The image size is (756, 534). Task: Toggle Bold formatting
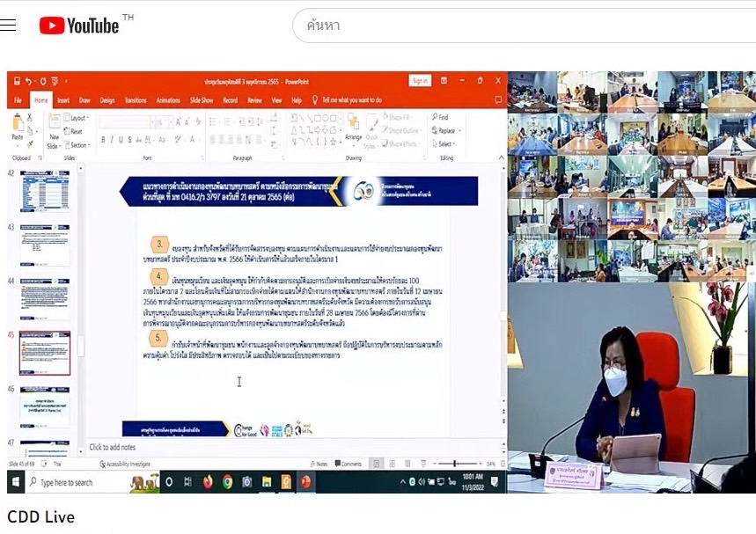(103, 140)
